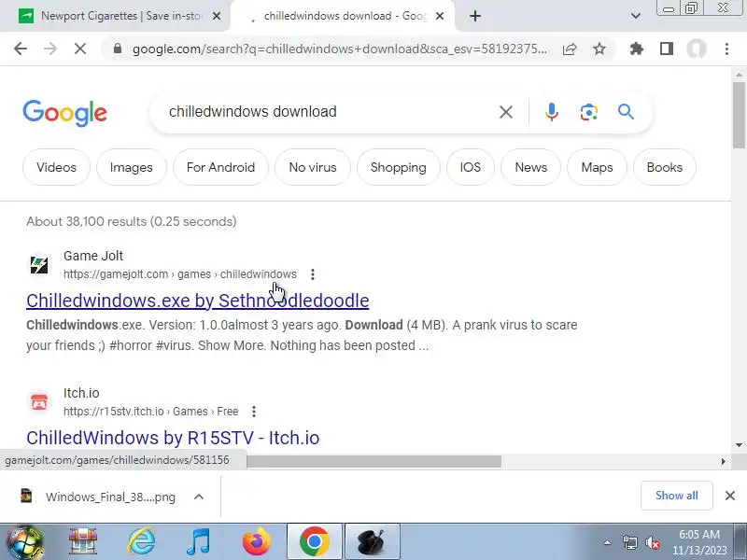Viewport: 747px width, 560px height.
Task: Click inside the Google search field
Action: click(329, 112)
